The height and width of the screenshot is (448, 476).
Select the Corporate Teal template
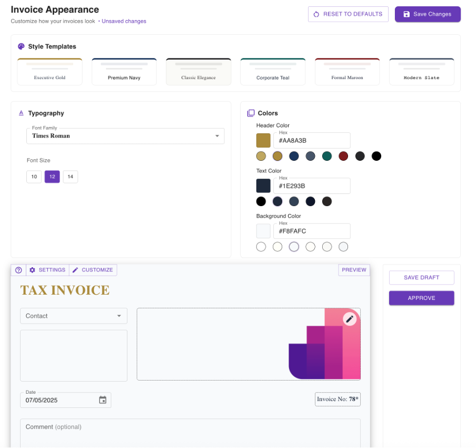click(x=273, y=72)
